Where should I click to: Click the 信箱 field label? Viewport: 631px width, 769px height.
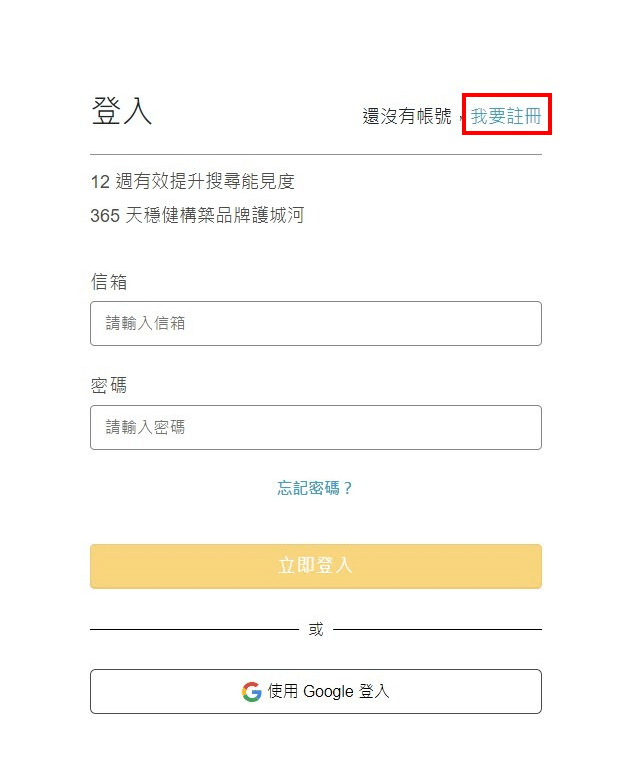(x=109, y=282)
